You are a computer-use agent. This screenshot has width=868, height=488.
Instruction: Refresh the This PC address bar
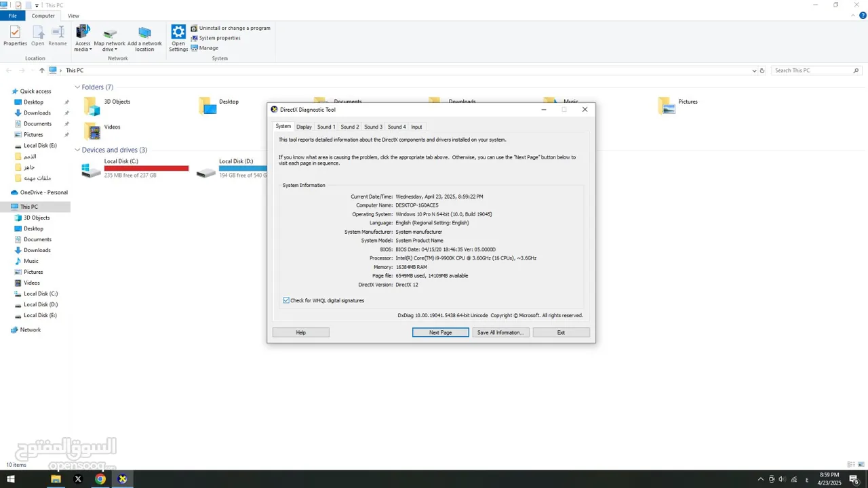pyautogui.click(x=762, y=70)
